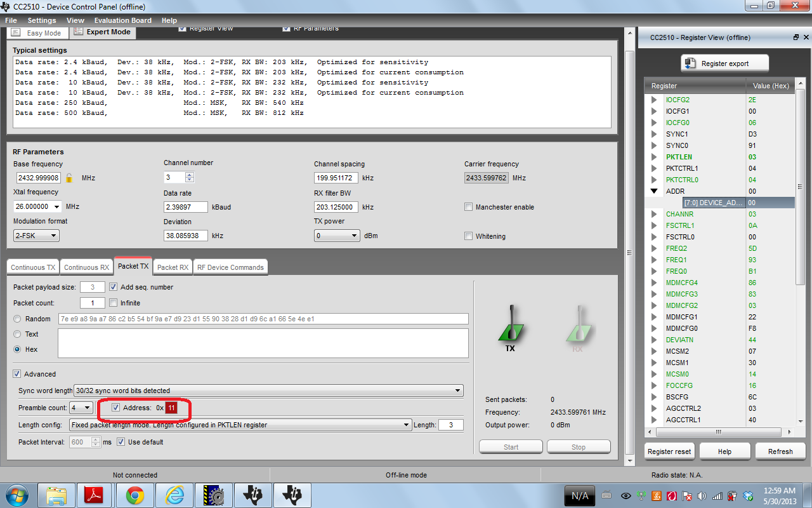Image resolution: width=812 pixels, height=508 pixels.
Task: Click Refresh in the Register View panel
Action: [780, 451]
